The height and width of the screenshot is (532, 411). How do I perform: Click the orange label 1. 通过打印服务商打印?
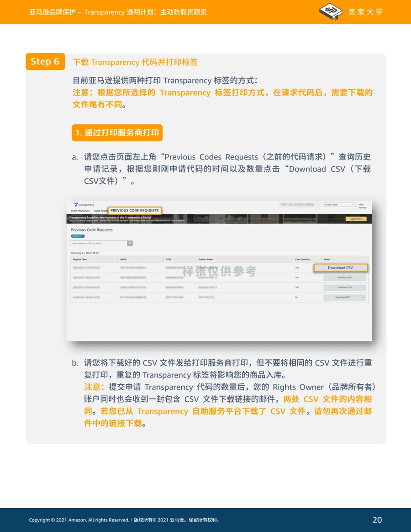117,133
